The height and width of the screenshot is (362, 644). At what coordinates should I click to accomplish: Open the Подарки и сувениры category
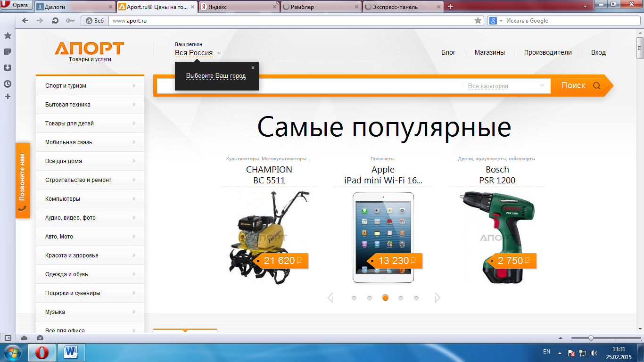pyautogui.click(x=90, y=293)
